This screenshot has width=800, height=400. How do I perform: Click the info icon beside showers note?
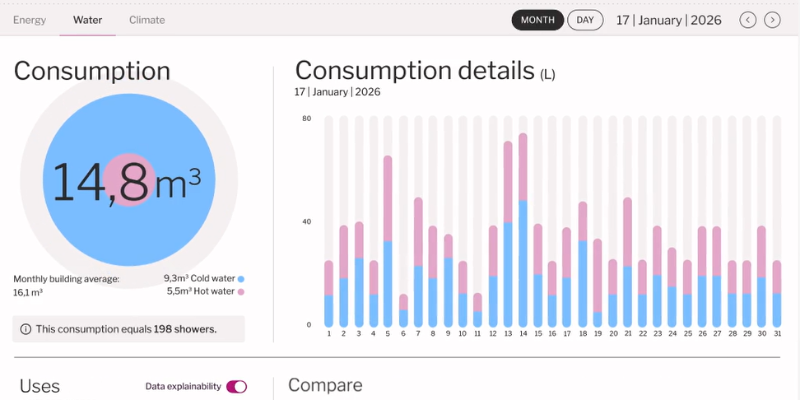[x=24, y=328]
